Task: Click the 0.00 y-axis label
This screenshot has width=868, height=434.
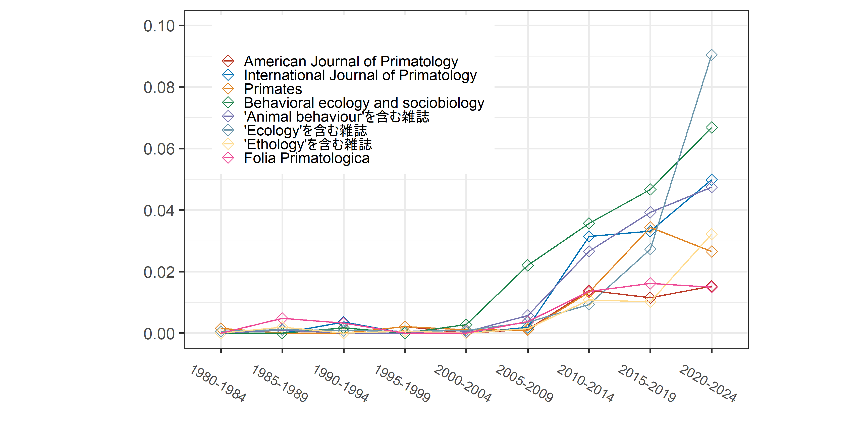Action: click(159, 334)
